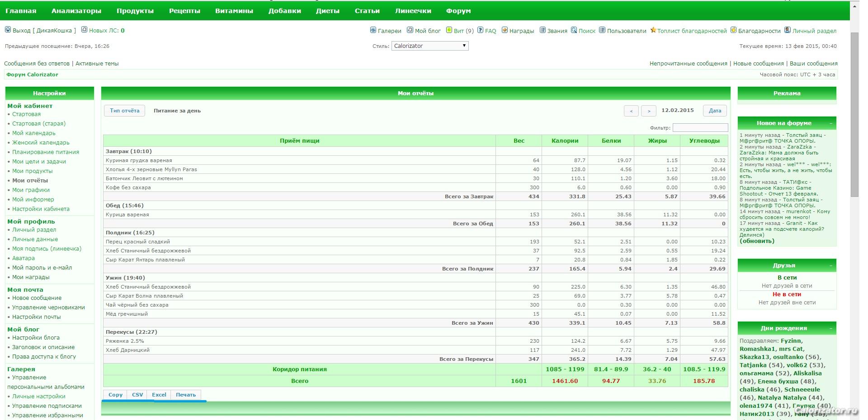Click inside the Фильтр input field
The width and height of the screenshot is (868, 420).
click(700, 128)
